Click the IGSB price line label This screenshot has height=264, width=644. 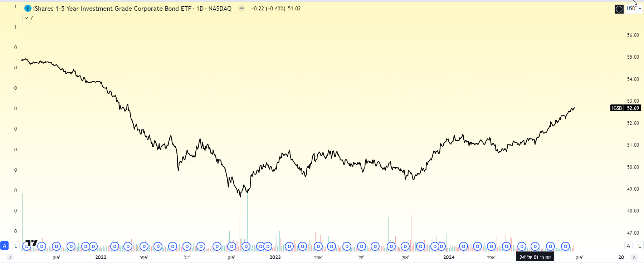click(617, 108)
